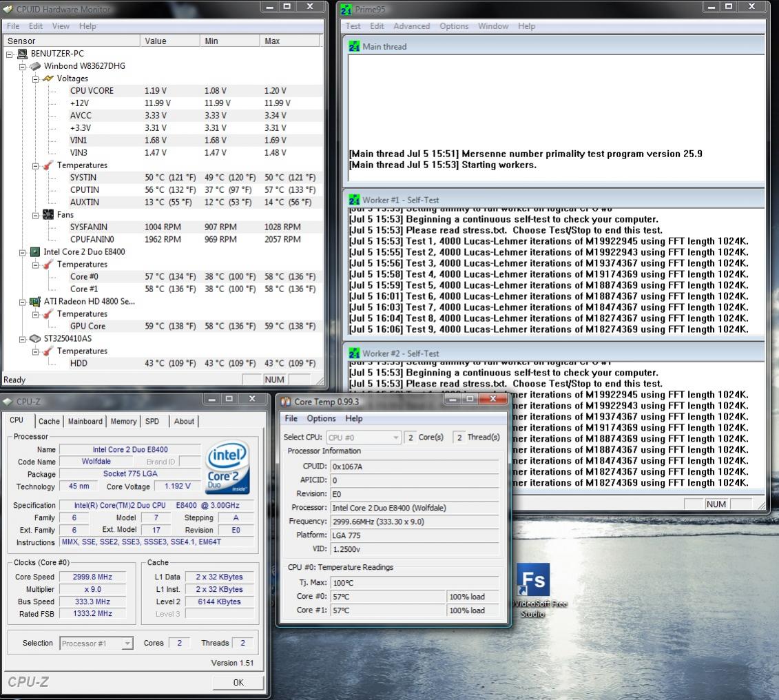Open Prime95 Test menu
Viewport: 779px width, 700px height.
[353, 26]
